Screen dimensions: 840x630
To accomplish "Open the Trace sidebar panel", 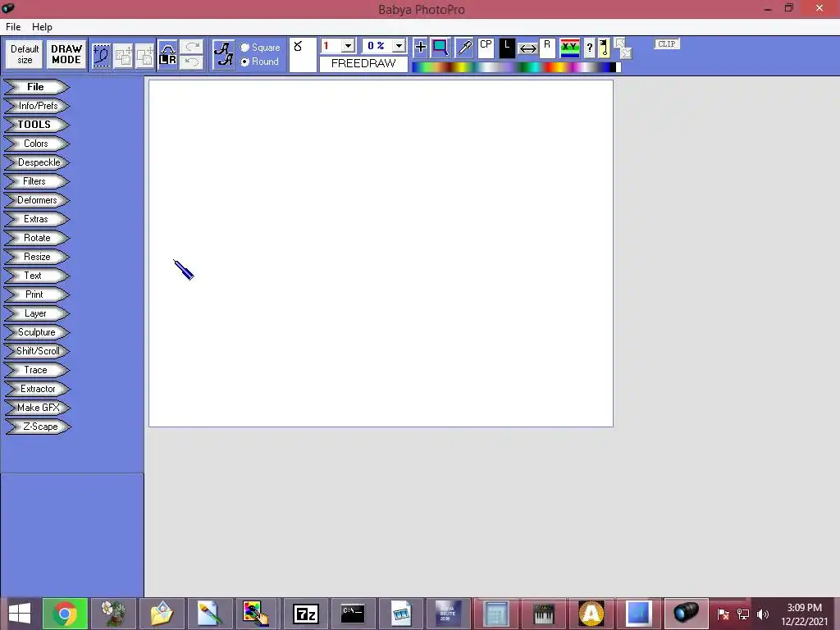I will point(37,370).
